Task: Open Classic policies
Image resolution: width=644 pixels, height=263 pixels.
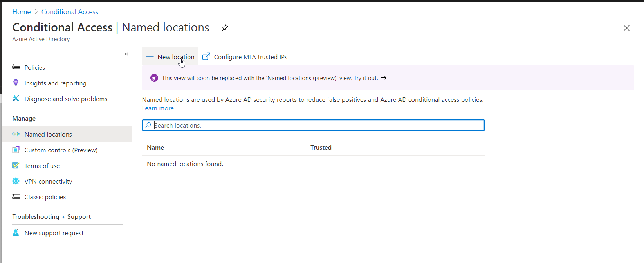Action: click(45, 197)
